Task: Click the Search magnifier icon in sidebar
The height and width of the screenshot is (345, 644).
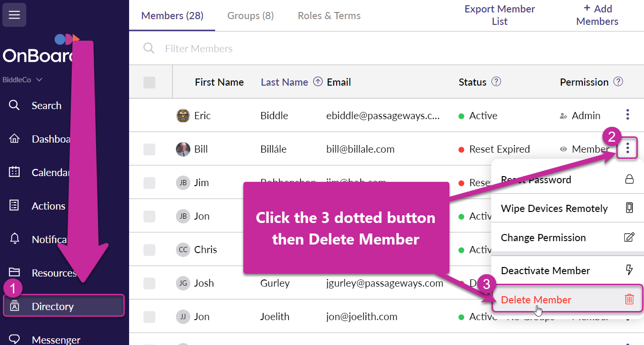Action: 14,105
